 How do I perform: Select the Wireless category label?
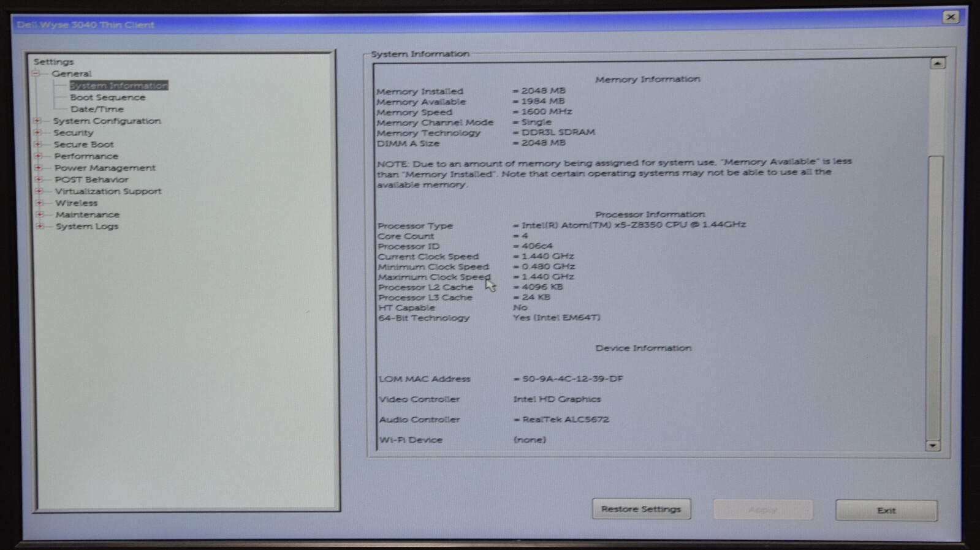tap(76, 203)
